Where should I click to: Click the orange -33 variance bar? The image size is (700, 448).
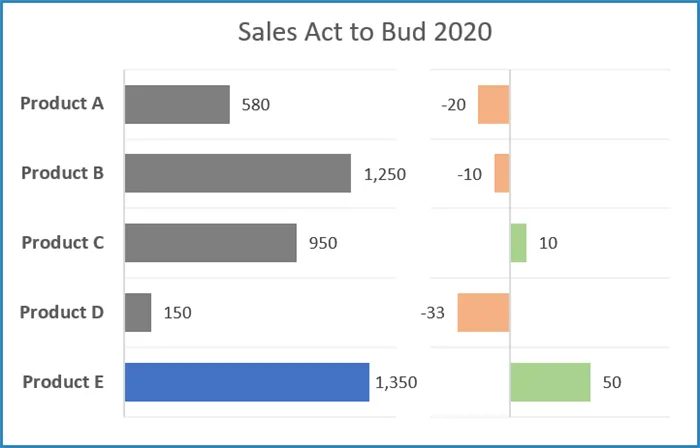pos(484,312)
